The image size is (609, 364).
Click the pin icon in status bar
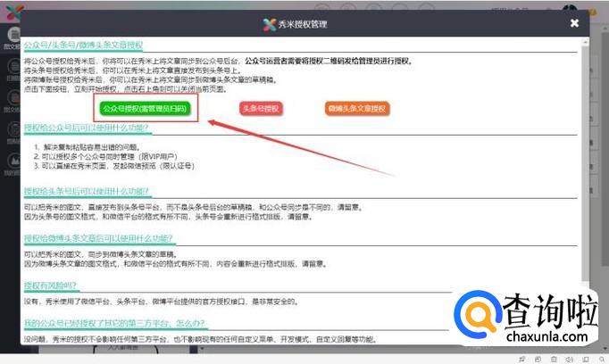click(x=522, y=359)
